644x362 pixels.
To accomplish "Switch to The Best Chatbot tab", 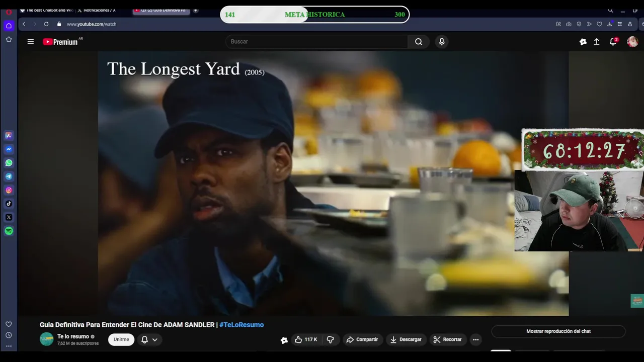I will point(46,10).
